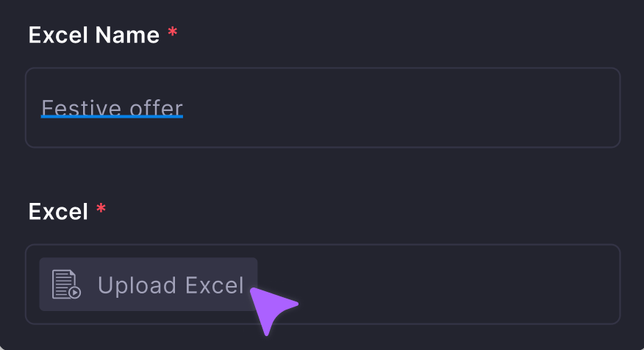Click the 'Excel Name' field label
The image size is (644, 350).
[94, 35]
